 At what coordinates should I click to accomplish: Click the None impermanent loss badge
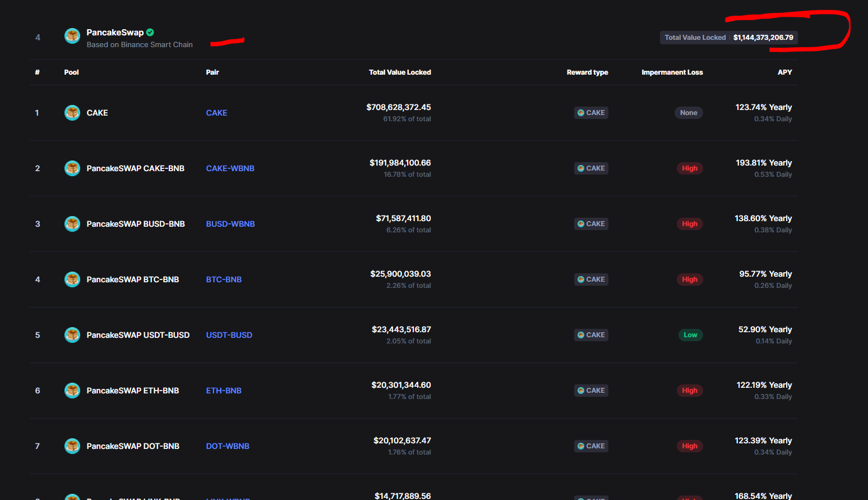689,113
